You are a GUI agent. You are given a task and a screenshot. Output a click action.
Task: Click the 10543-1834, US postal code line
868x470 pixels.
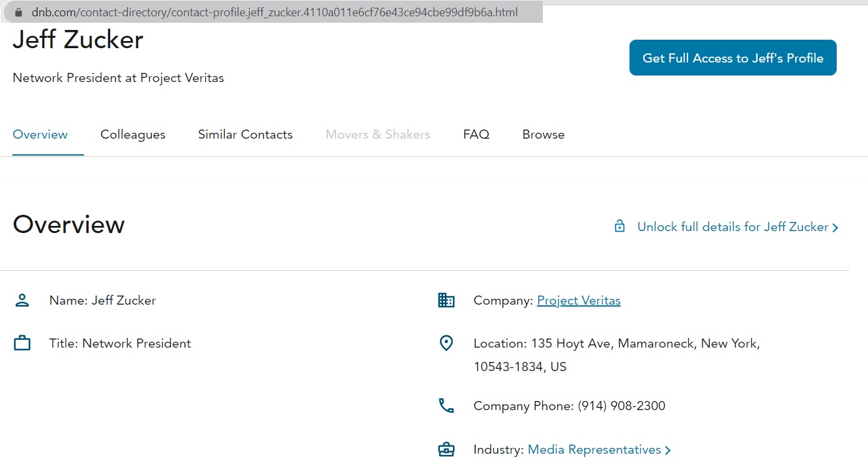tap(520, 367)
